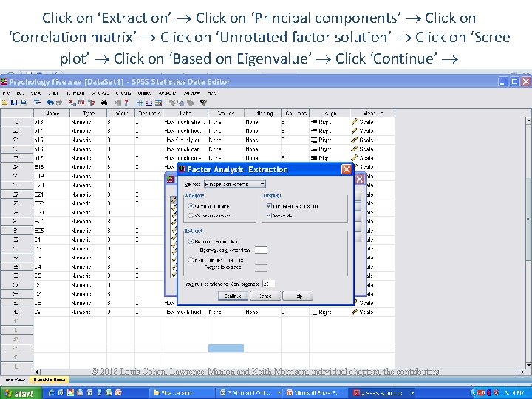Image resolution: width=532 pixels, height=399 pixels.
Task: Click the Scale measure icon in row B13
Action: click(x=355, y=121)
